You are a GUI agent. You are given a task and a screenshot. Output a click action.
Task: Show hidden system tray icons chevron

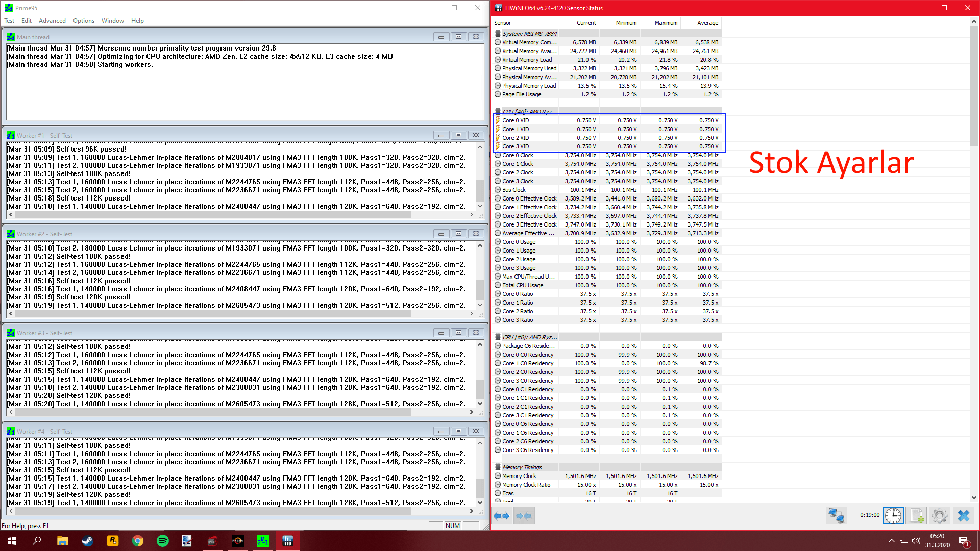pyautogui.click(x=891, y=541)
